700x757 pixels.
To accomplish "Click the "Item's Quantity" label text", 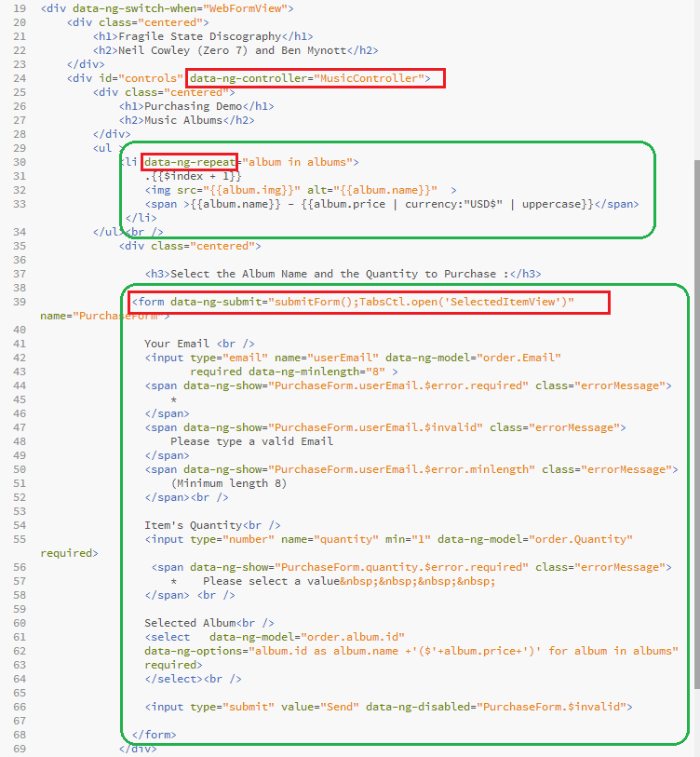I will click(x=193, y=526).
